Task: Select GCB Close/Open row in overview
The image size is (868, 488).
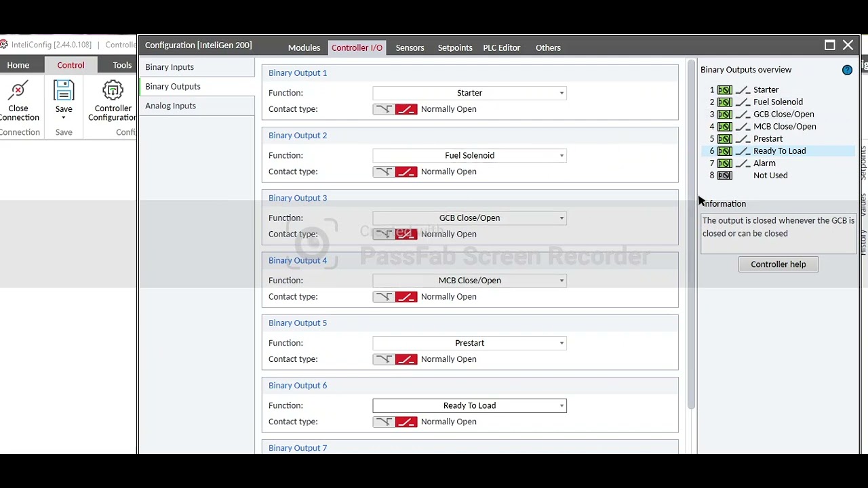Action: (779, 114)
